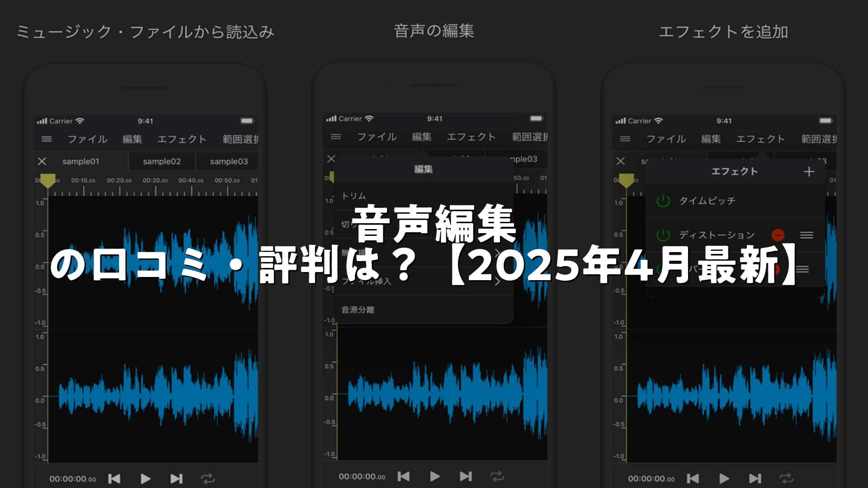
Task: Open 範囲選択 menu in the sample01 phone
Action: pos(240,139)
